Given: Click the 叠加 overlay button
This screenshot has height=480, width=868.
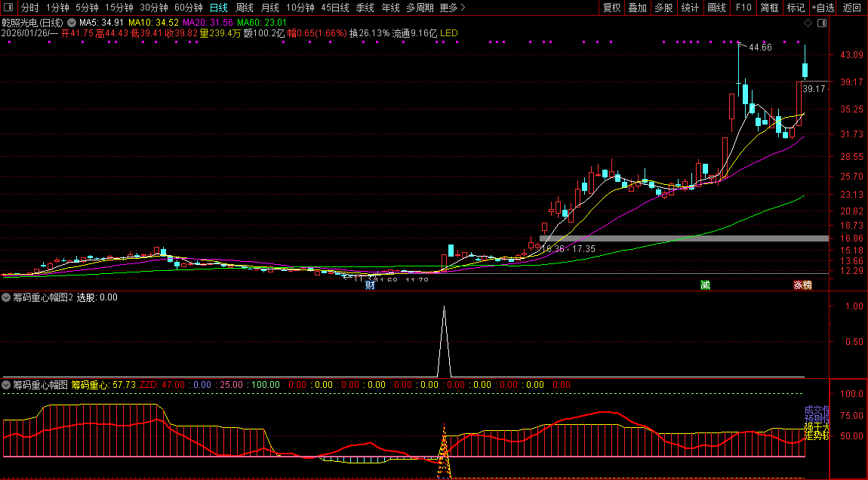Looking at the screenshot, I should pos(637,8).
